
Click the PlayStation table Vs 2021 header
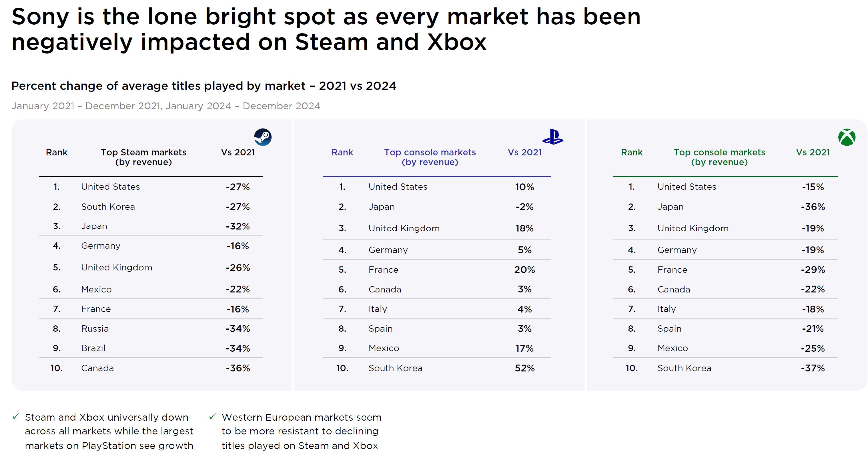[x=525, y=153]
